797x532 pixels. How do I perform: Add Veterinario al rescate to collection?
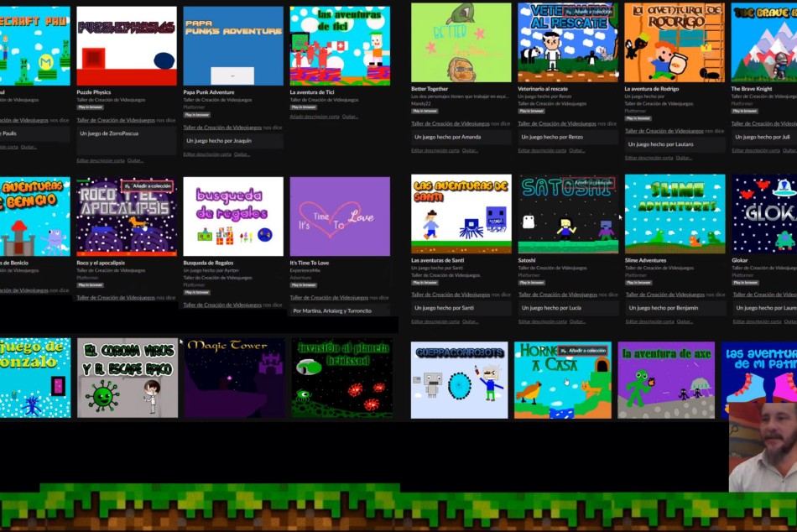(589, 11)
